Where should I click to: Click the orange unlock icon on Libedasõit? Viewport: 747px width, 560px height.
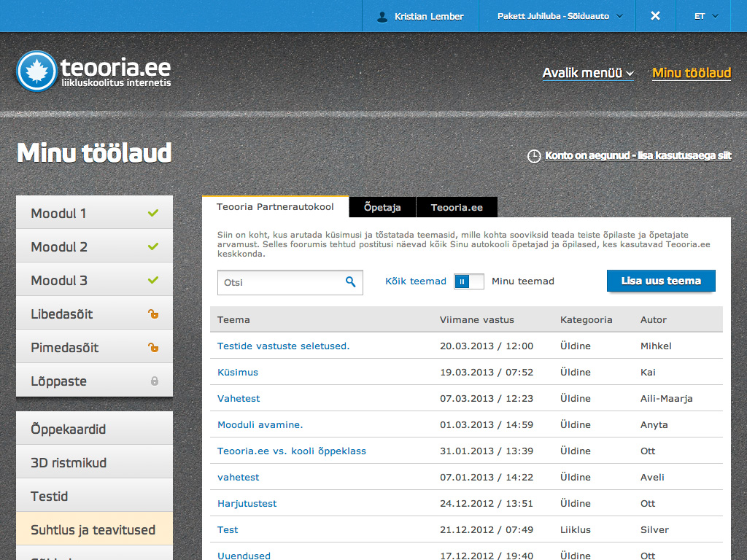click(153, 314)
